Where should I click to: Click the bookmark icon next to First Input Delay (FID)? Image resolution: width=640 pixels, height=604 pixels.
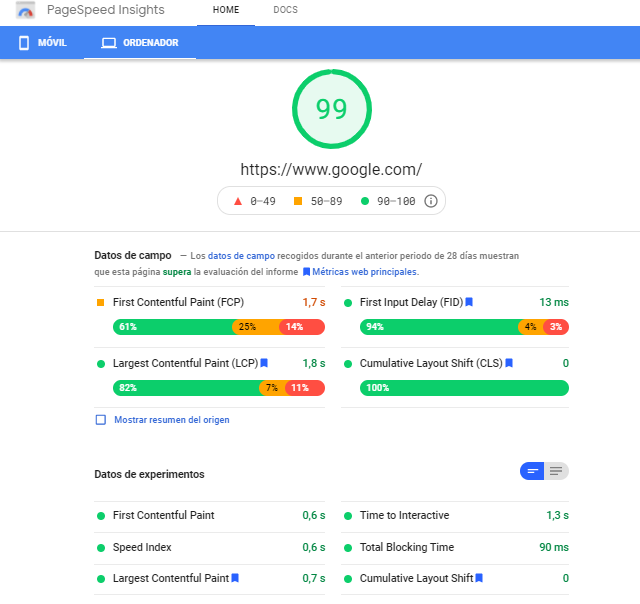pyautogui.click(x=469, y=302)
